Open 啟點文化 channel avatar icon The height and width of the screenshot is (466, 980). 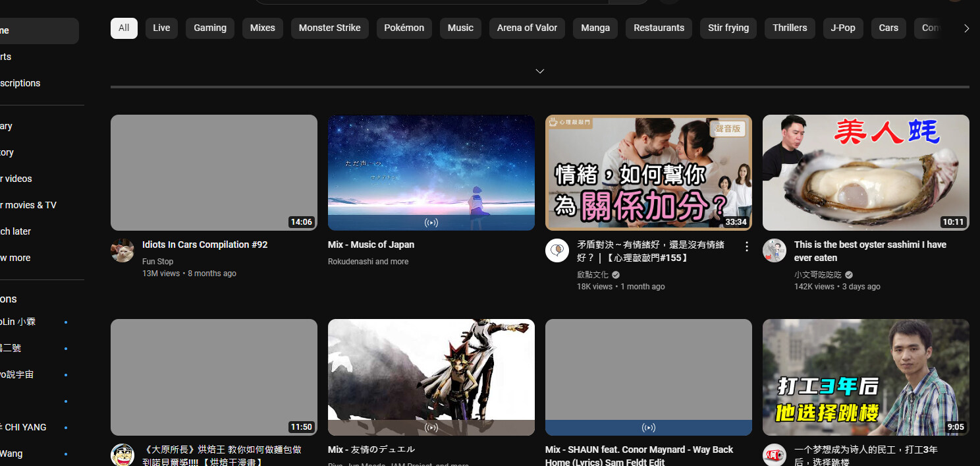coord(557,250)
